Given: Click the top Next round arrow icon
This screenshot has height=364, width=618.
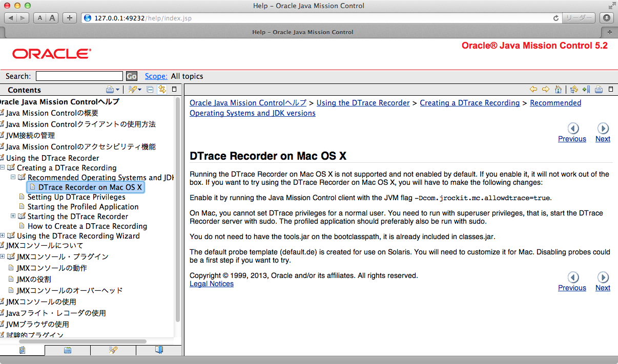Looking at the screenshot, I should (x=603, y=129).
